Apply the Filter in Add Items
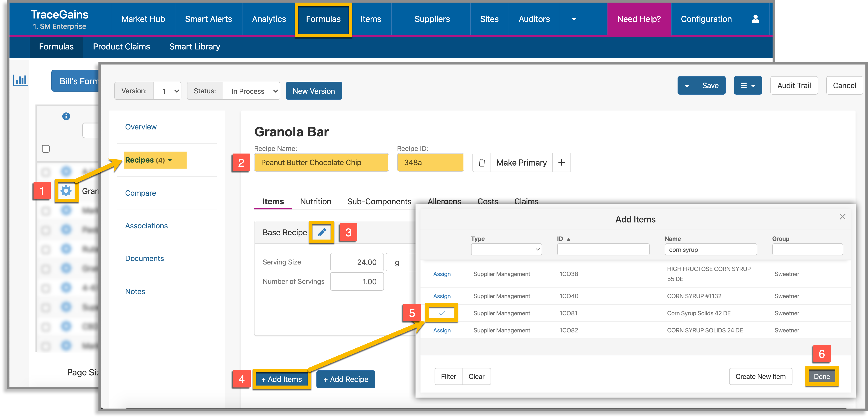 (448, 377)
